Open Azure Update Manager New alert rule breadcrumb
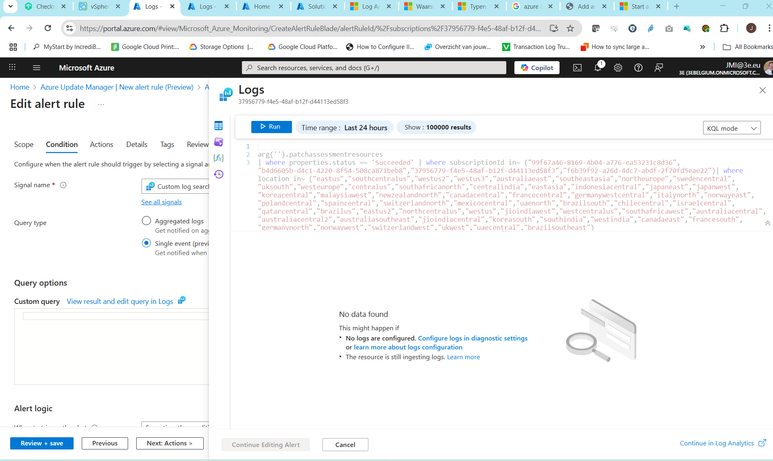This screenshot has width=773, height=461. [x=117, y=87]
